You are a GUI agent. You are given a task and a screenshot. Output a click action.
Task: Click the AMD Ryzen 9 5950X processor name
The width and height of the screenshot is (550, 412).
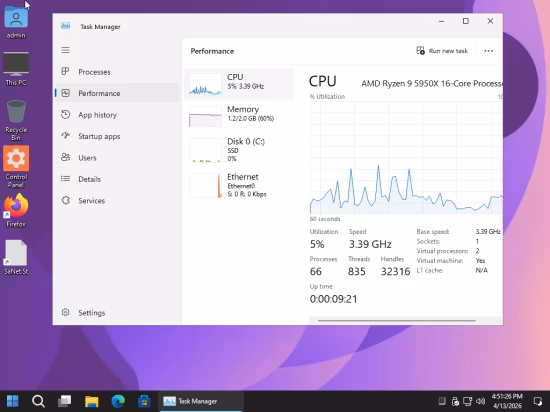coord(432,83)
